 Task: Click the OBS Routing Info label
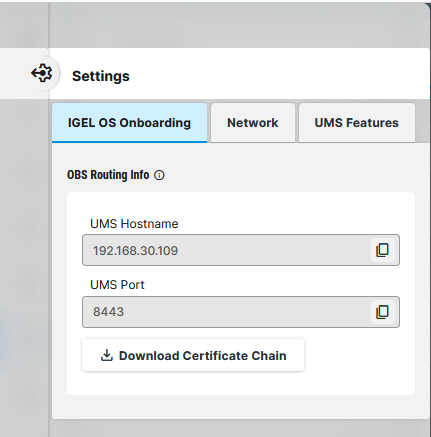(x=108, y=175)
